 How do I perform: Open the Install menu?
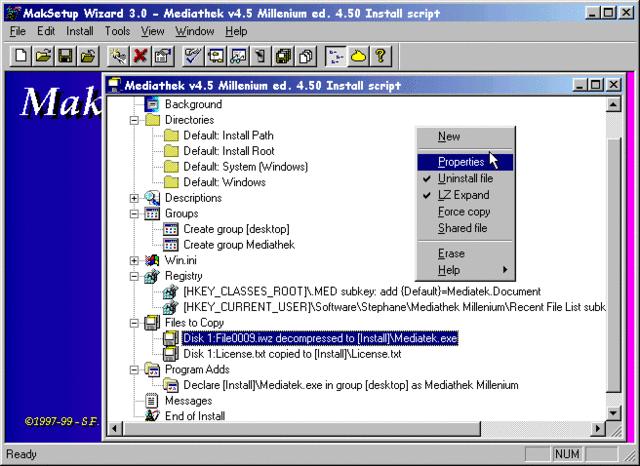point(80,31)
